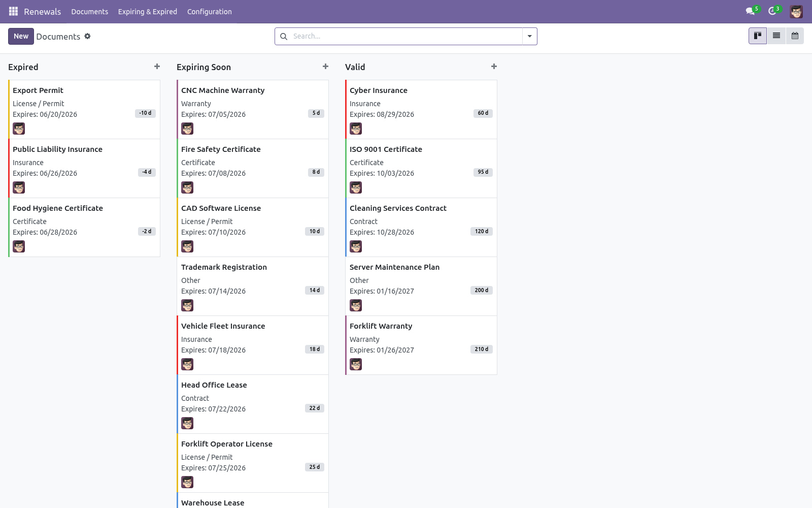
Task: Switch to calendar view
Action: pos(795,36)
